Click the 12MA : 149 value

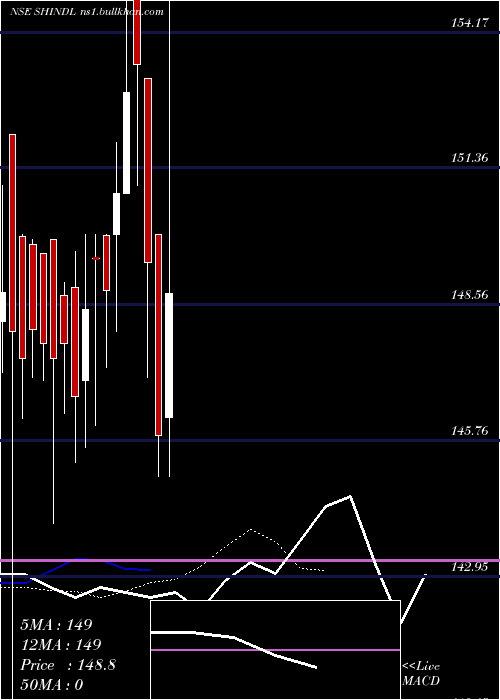[x=60, y=645]
